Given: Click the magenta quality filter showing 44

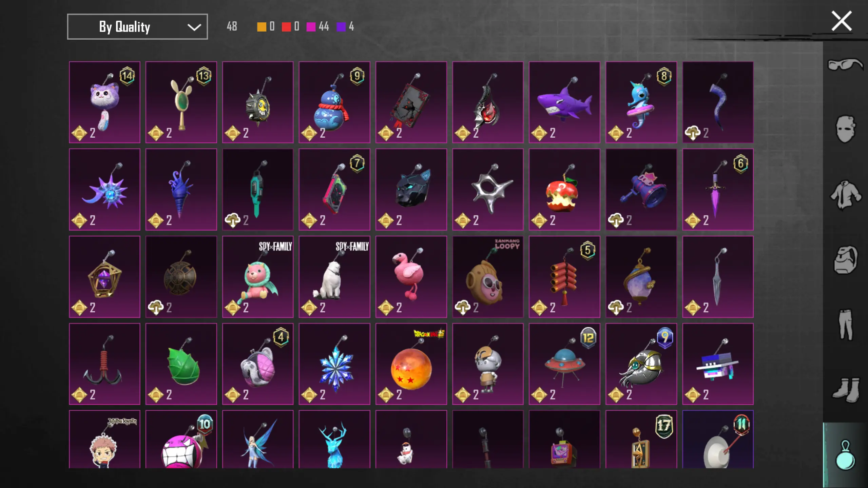Looking at the screenshot, I should (317, 26).
